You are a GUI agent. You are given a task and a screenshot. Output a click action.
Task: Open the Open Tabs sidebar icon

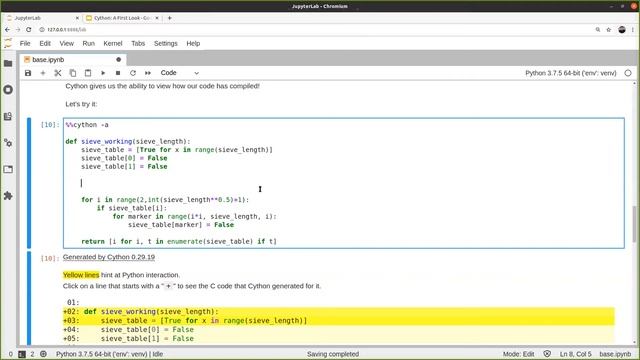(8, 169)
